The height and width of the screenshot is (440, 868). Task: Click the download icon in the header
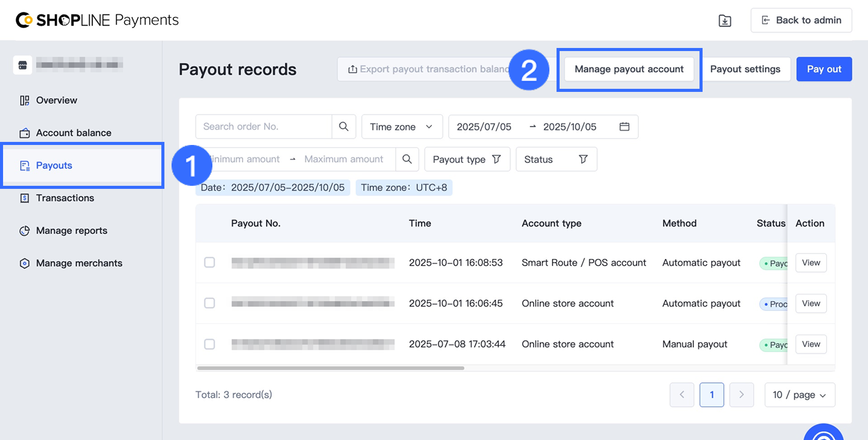pyautogui.click(x=725, y=20)
